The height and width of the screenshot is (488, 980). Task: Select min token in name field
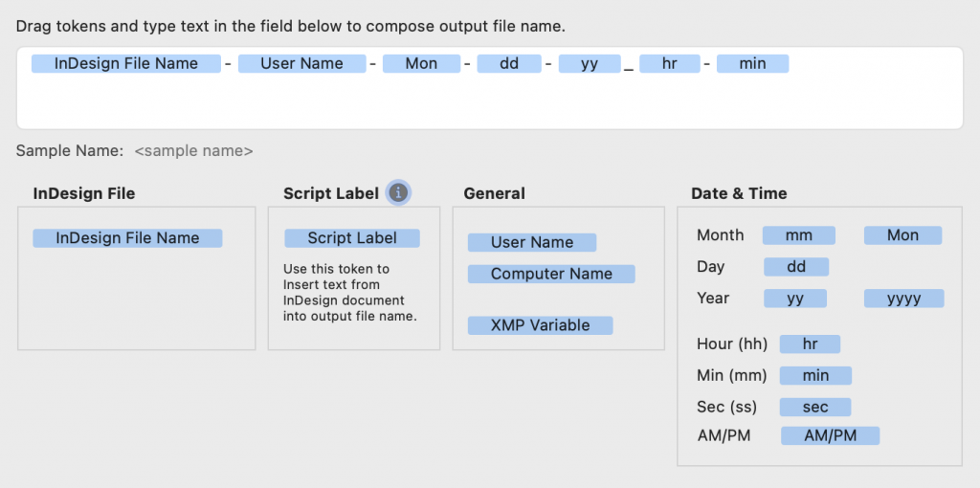[x=752, y=64]
